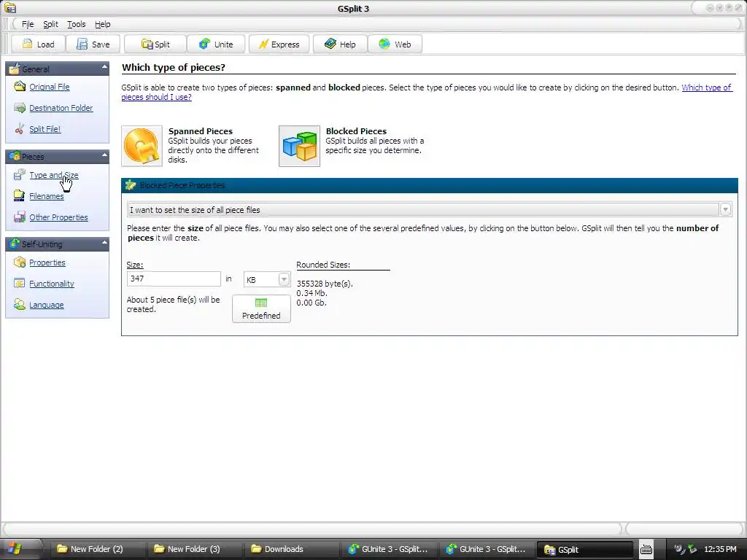Open the Split File! link
Image resolution: width=747 pixels, height=560 pixels.
44,129
